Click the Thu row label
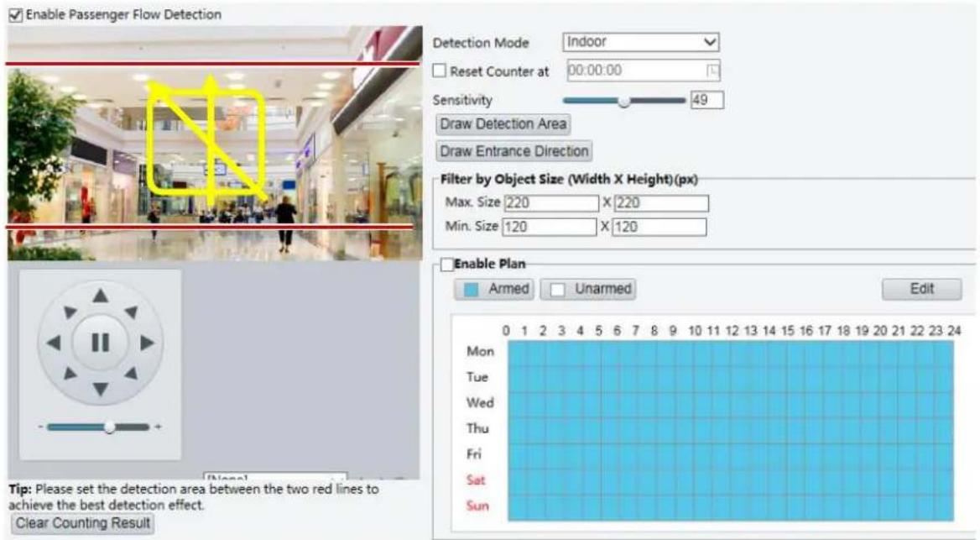The width and height of the screenshot is (980, 540). pos(477,428)
